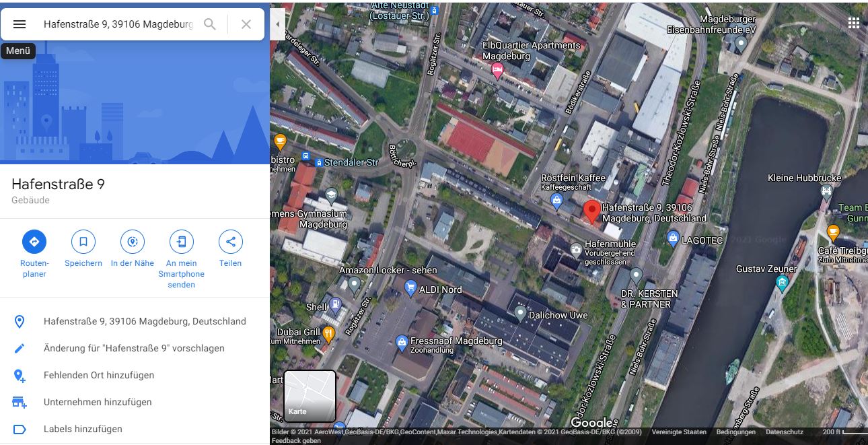Open the Amazon Locker pin

pyautogui.click(x=355, y=285)
